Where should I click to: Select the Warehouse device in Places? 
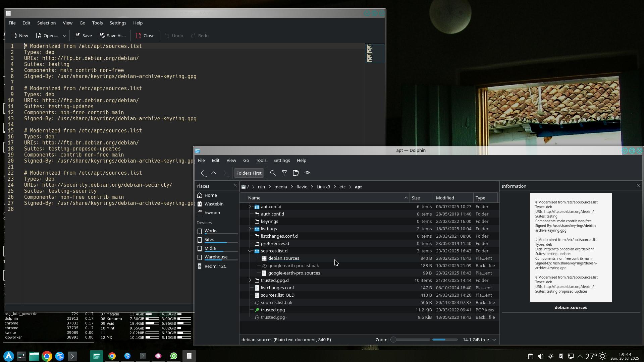[216, 257]
